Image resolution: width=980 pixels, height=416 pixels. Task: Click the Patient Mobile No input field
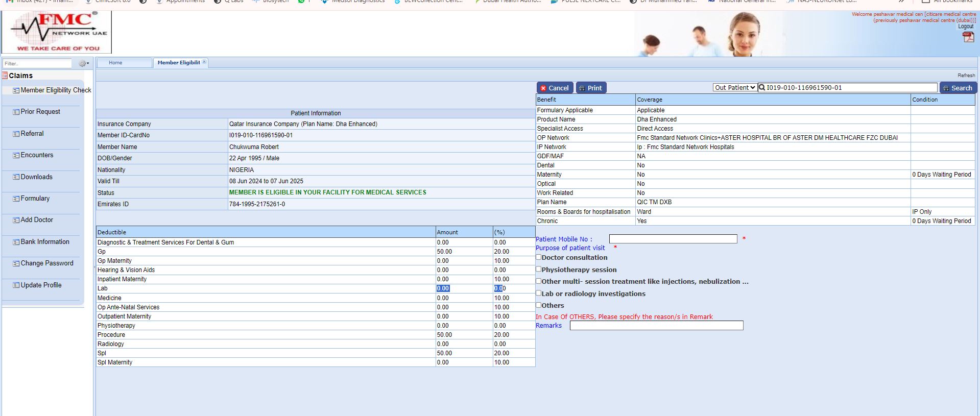(x=673, y=239)
